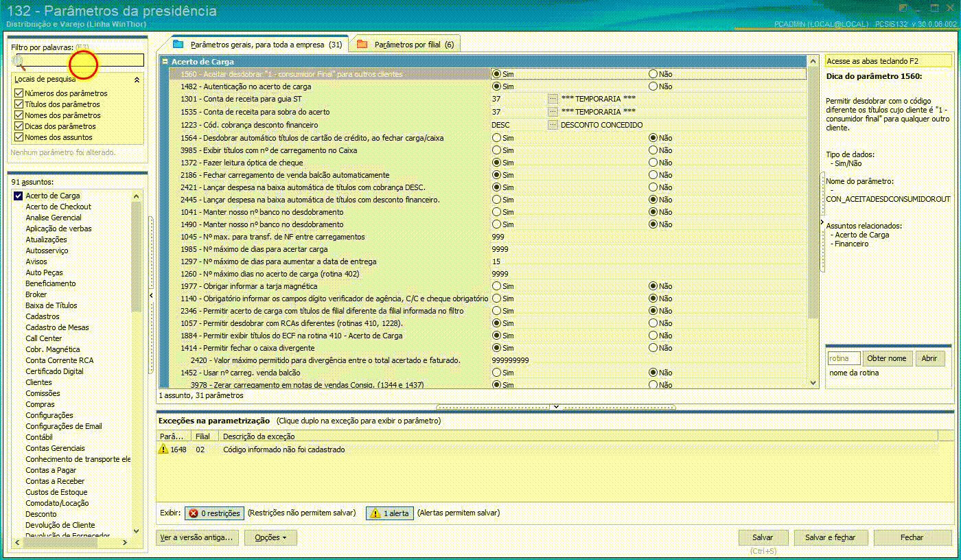Select Sim for parameter 1564 Desdobrar automático
Screen dimensions: 961x560
(496, 138)
